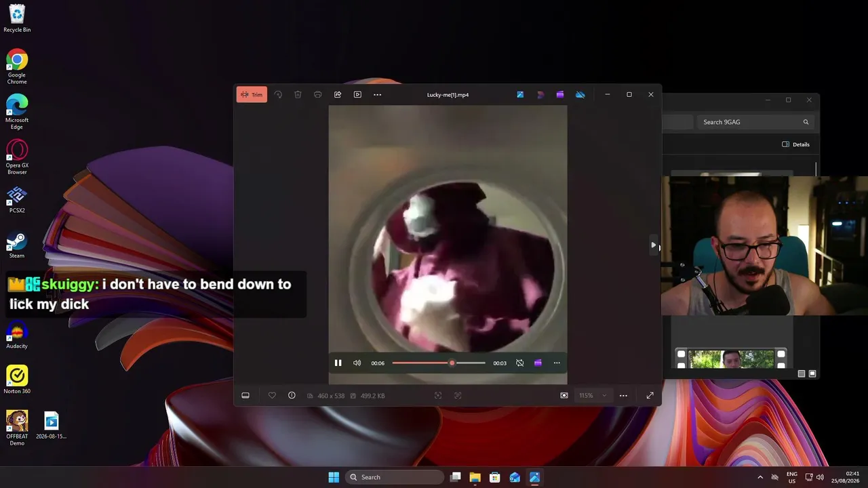Click the camera-style icon beside the zoom level
The image size is (868, 488).
tap(564, 396)
